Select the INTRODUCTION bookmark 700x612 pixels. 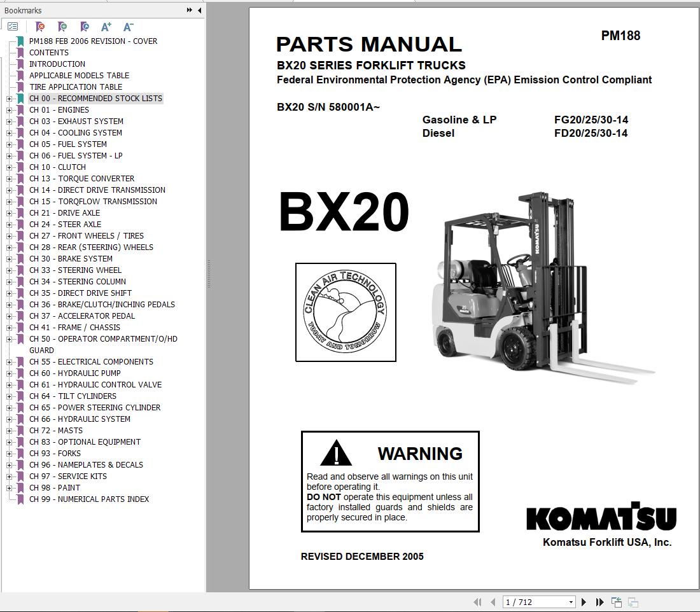(x=57, y=64)
